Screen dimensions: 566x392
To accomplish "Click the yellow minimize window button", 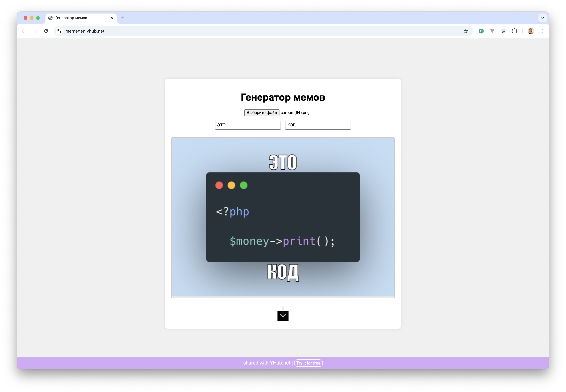I will (32, 18).
